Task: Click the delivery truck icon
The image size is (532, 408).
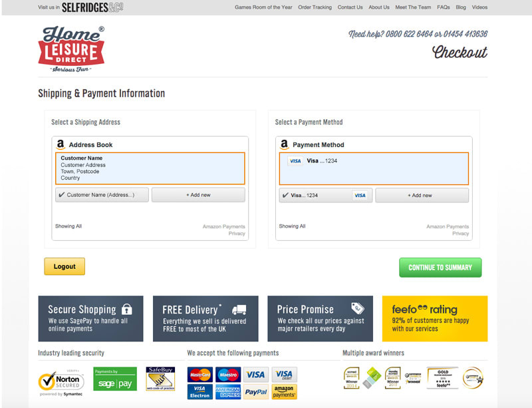Action: coord(239,309)
